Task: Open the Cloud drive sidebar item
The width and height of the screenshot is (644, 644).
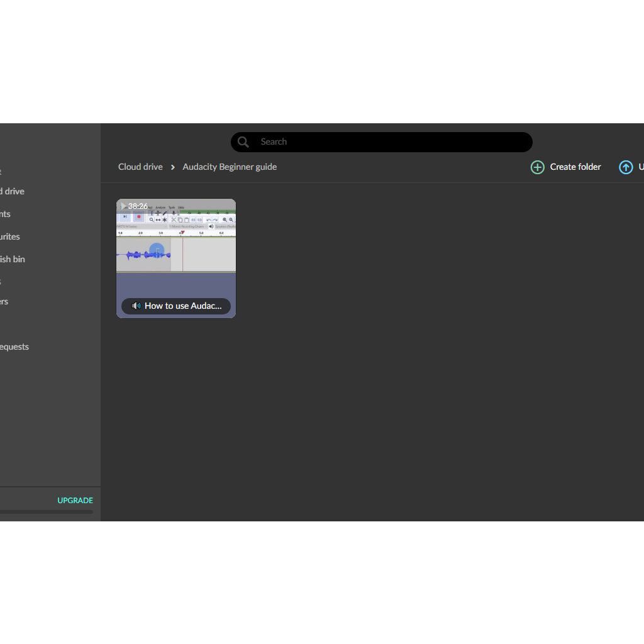Action: pos(13,191)
